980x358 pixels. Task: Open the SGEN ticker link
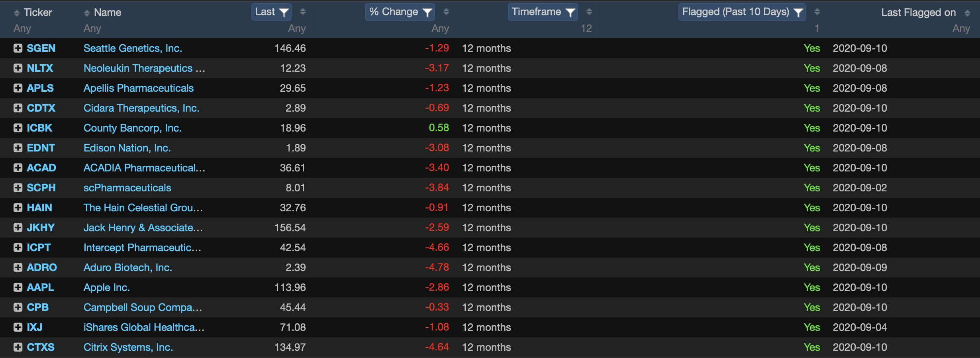click(x=41, y=48)
